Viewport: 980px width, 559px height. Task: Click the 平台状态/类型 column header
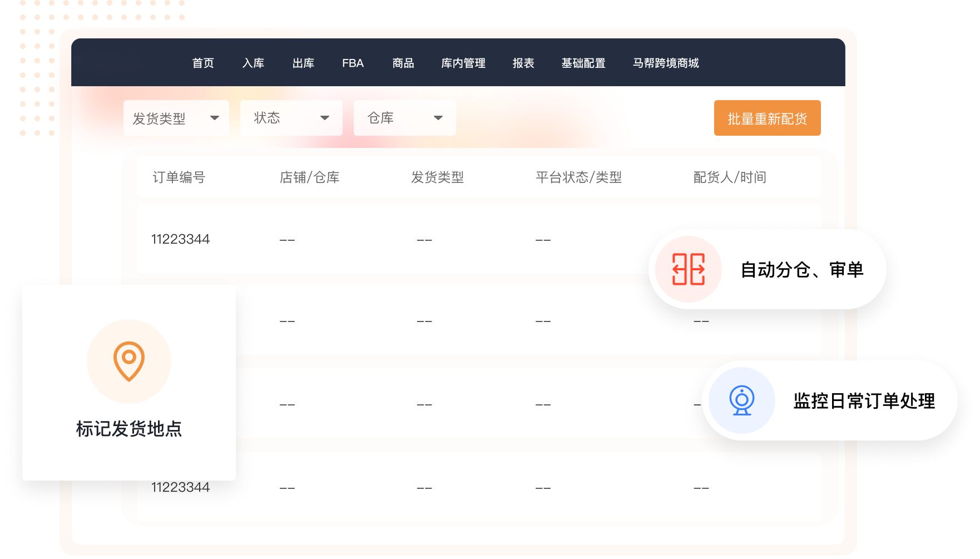coord(578,177)
